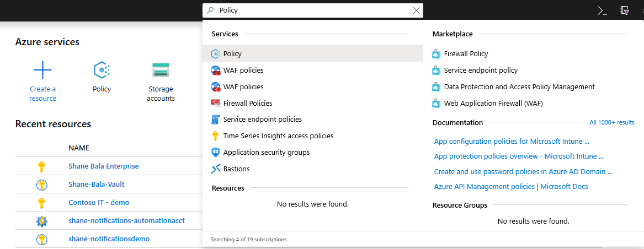The height and width of the screenshot is (249, 644).
Task: Clear the search box with X
Action: (416, 10)
